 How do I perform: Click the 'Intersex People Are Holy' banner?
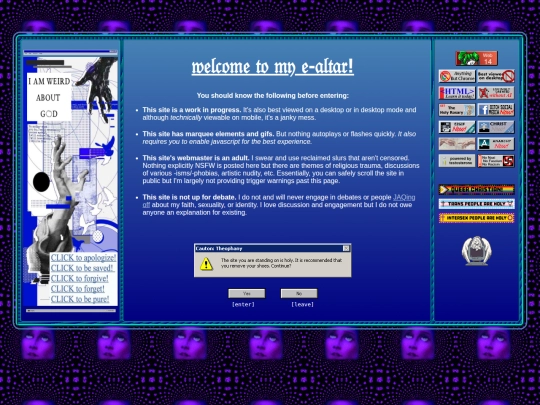(477, 218)
